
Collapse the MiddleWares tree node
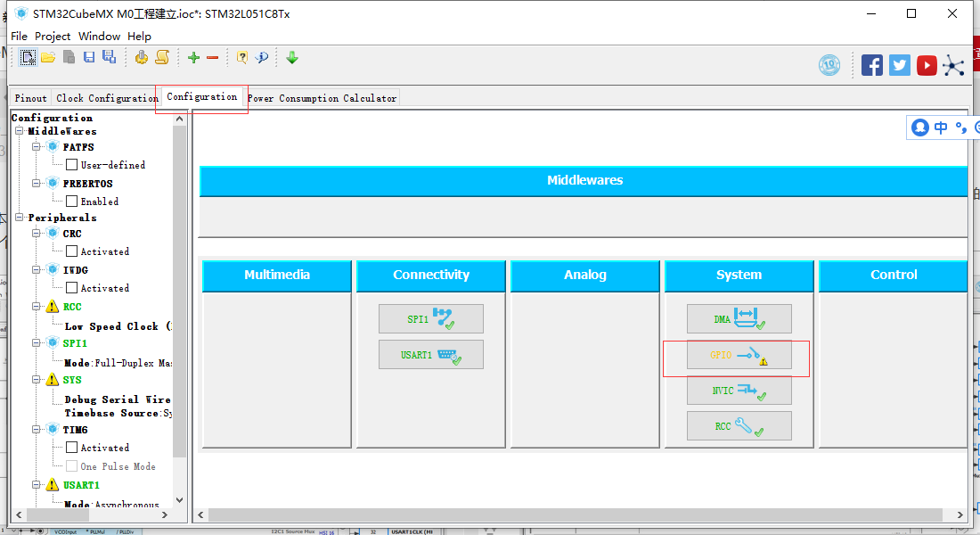coord(20,131)
